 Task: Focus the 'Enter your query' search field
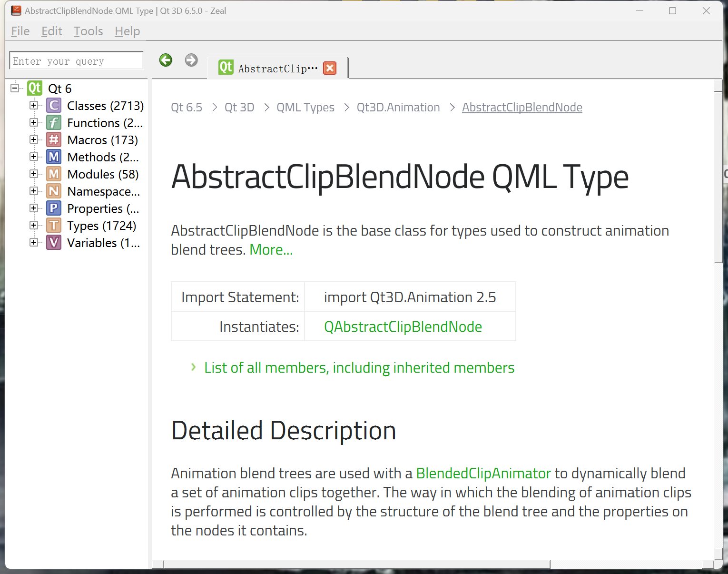pos(76,61)
